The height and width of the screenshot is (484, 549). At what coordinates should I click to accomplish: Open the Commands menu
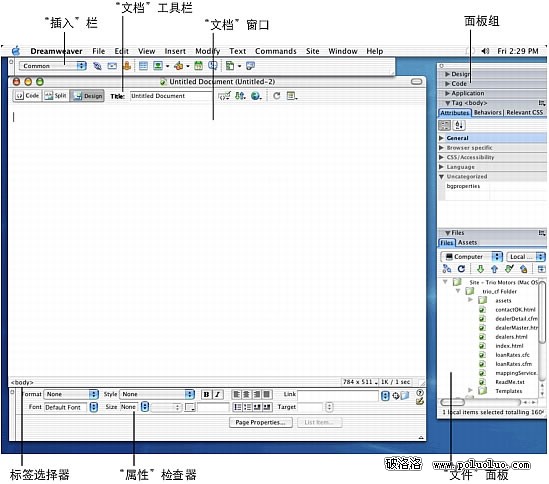(x=276, y=51)
